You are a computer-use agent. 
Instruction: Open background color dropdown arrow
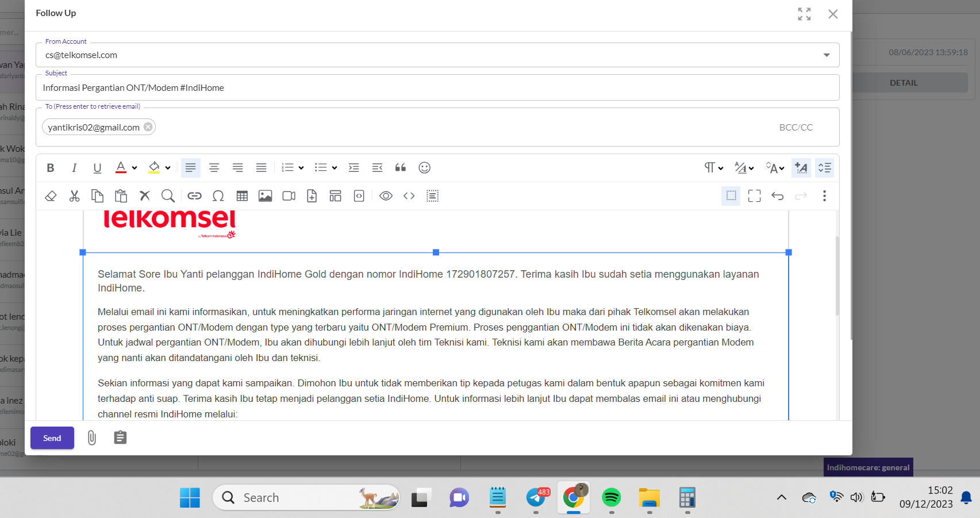pos(168,168)
